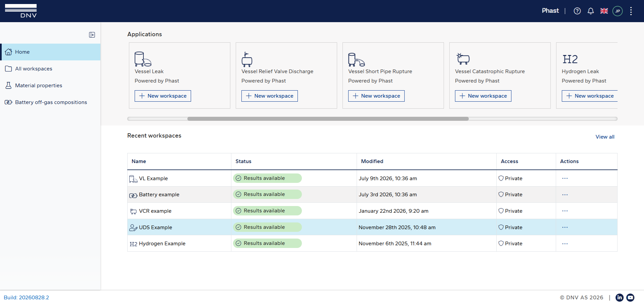Open the UDS Example workspace
Image resolution: width=644 pixels, height=305 pixels.
(x=155, y=227)
